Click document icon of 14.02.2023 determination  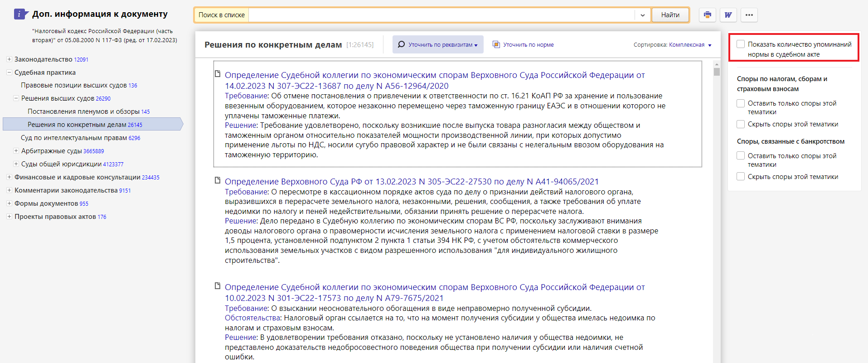click(218, 74)
